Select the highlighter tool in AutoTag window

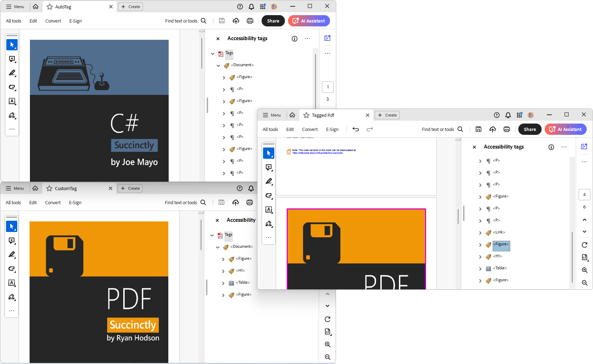[x=12, y=73]
